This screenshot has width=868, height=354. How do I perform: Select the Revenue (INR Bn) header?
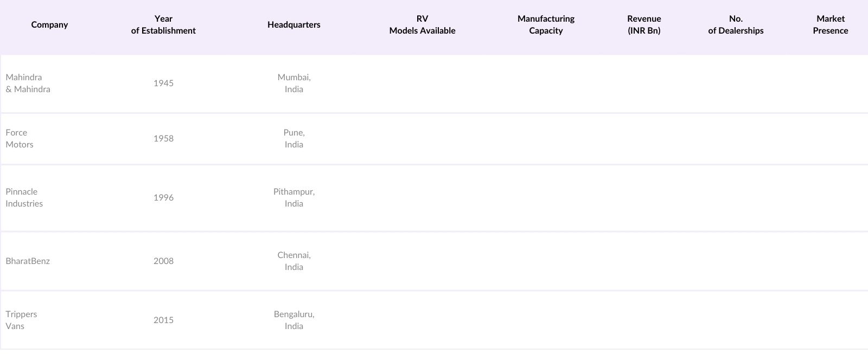[x=644, y=25]
